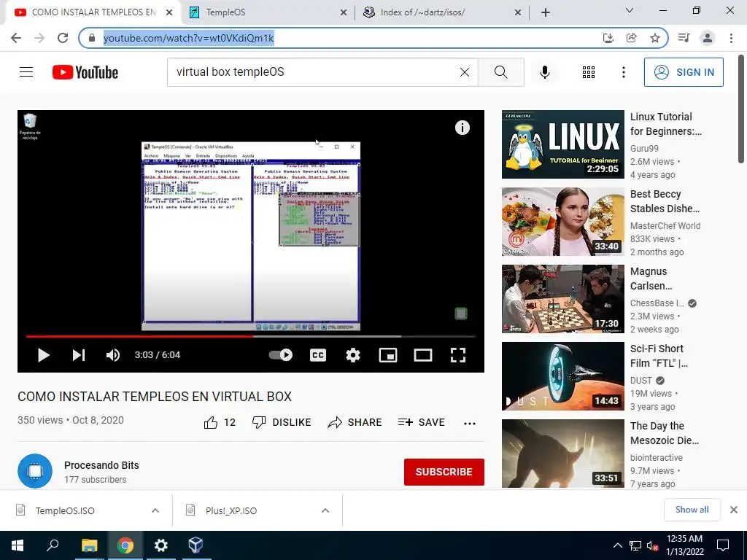The image size is (747, 560).
Task: Show hidden system tray icons
Action: (617, 545)
